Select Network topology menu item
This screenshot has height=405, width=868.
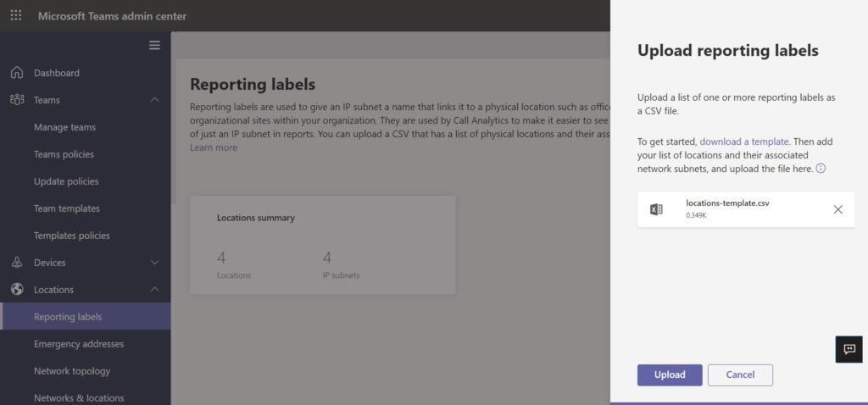[x=72, y=371]
